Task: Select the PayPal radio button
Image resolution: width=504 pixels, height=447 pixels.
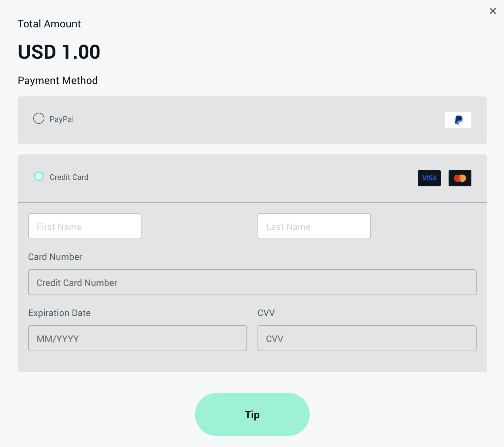Action: pyautogui.click(x=39, y=118)
